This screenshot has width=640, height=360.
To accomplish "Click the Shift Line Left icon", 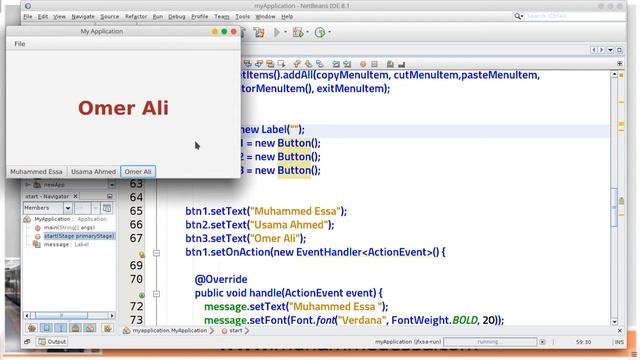I will pyautogui.click(x=336, y=64).
